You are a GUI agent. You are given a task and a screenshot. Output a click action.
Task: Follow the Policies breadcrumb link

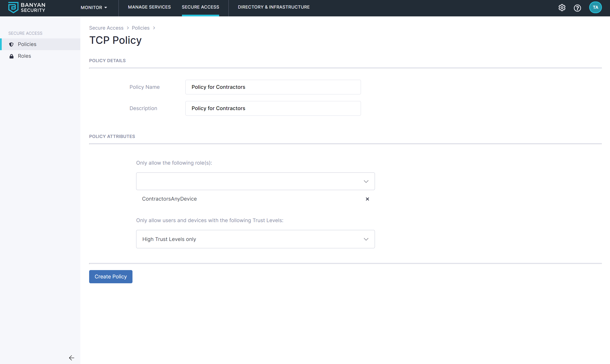point(141,28)
